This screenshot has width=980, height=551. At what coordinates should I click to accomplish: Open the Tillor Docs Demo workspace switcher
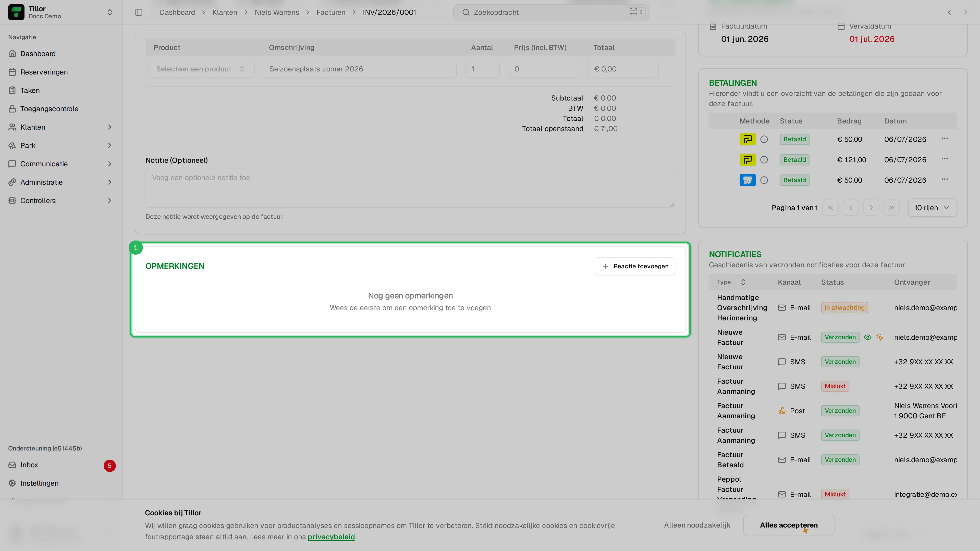(61, 12)
